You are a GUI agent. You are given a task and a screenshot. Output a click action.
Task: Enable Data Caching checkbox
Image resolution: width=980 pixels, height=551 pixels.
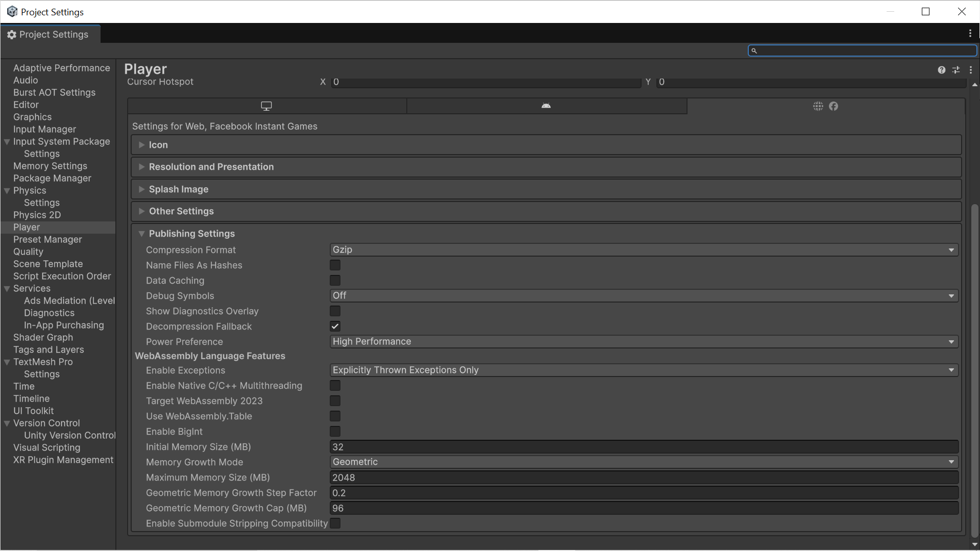point(335,281)
